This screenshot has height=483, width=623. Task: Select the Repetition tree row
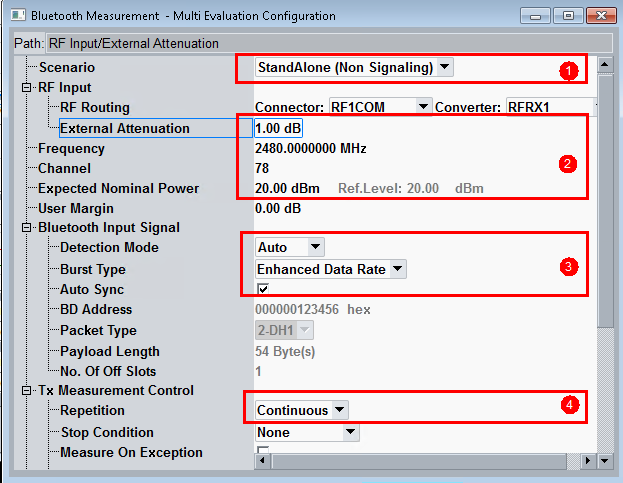(x=92, y=410)
